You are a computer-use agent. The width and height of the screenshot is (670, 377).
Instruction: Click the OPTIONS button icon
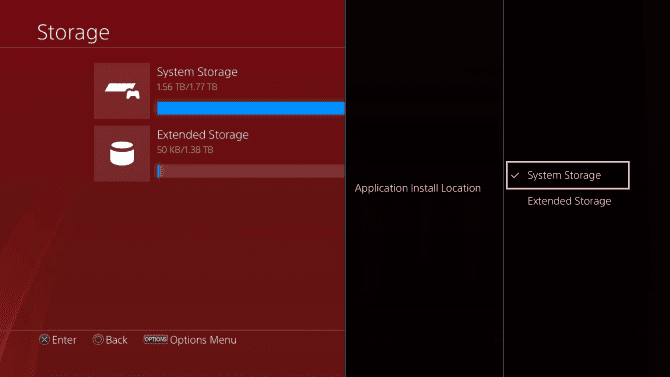[x=156, y=339]
